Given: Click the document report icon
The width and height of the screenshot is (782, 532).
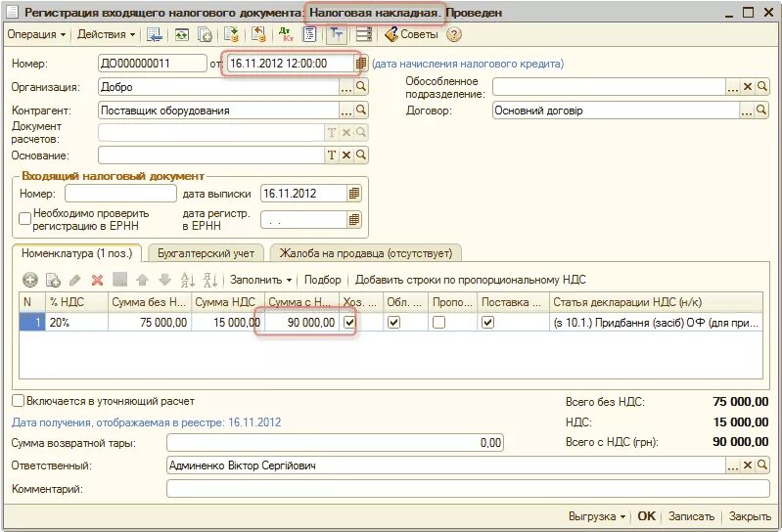Looking at the screenshot, I should [x=309, y=34].
